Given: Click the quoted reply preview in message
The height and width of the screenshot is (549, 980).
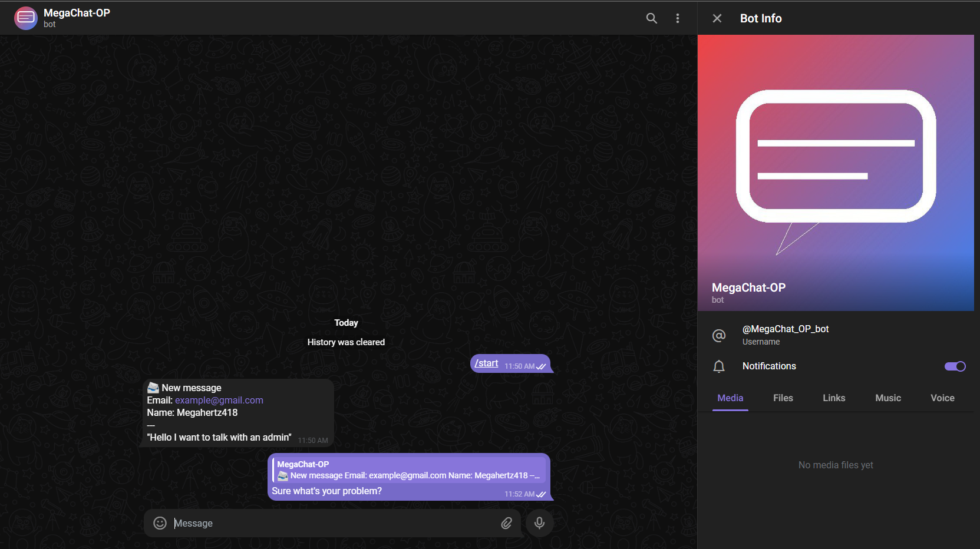Looking at the screenshot, I should click(408, 470).
